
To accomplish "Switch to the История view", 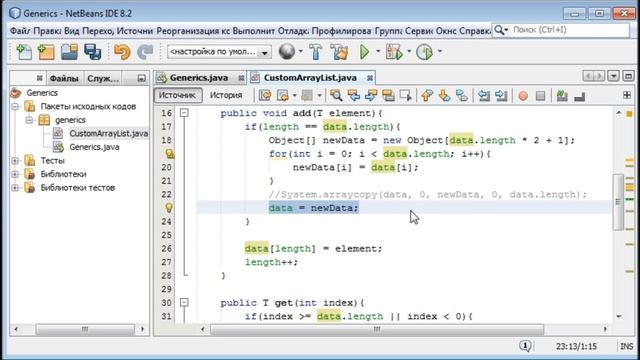I will pyautogui.click(x=226, y=95).
